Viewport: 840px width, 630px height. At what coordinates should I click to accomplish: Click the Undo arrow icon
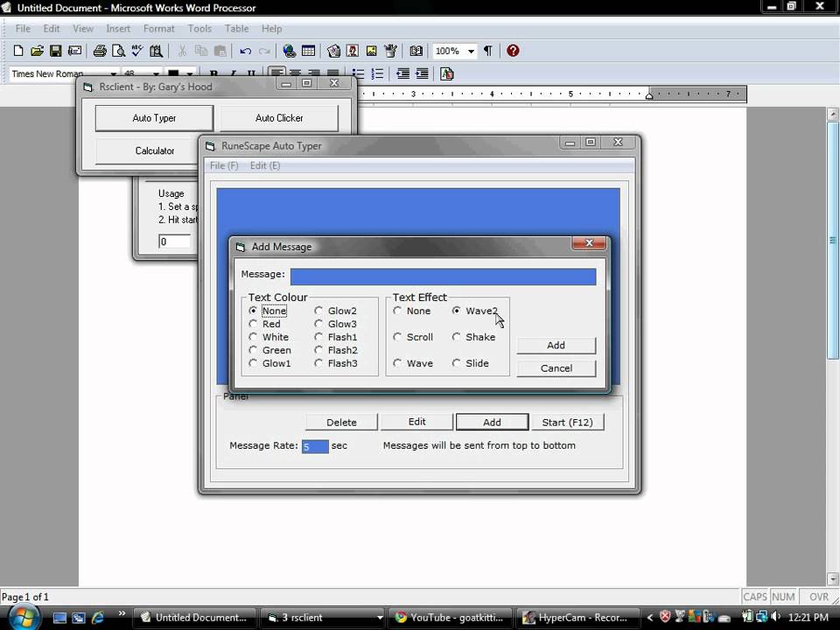246,51
